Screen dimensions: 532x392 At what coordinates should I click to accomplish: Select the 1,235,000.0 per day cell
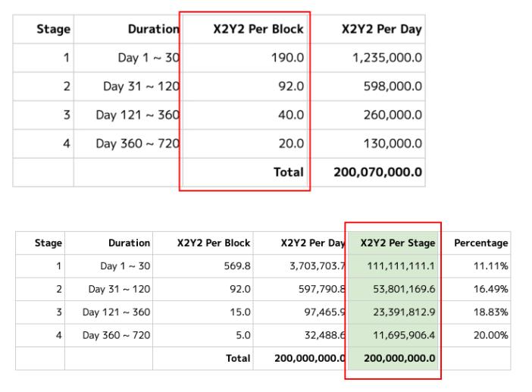pos(386,58)
